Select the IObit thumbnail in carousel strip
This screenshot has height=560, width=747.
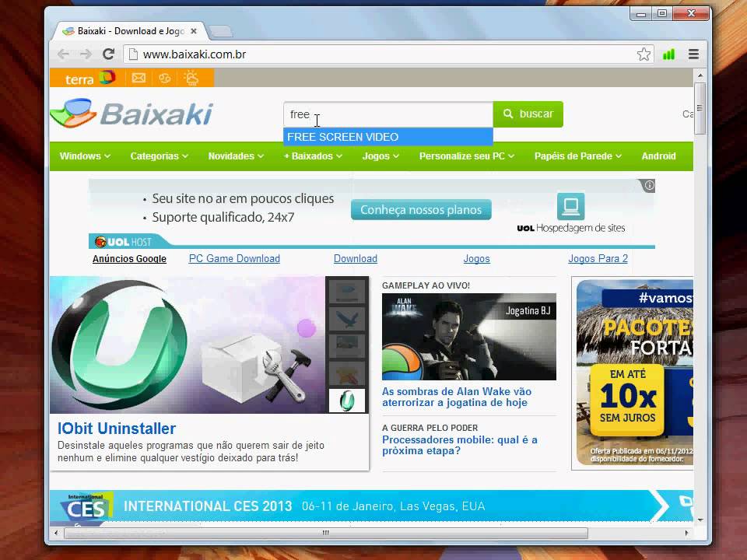(347, 401)
